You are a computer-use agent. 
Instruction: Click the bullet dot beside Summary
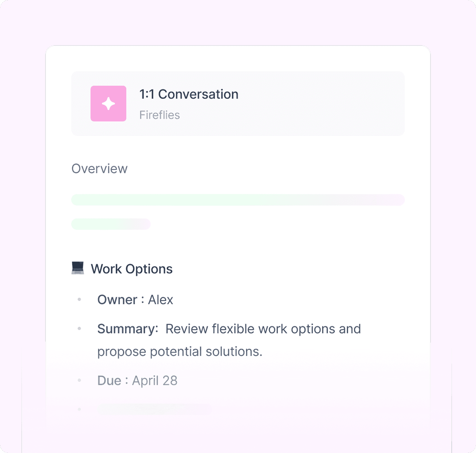tap(79, 329)
